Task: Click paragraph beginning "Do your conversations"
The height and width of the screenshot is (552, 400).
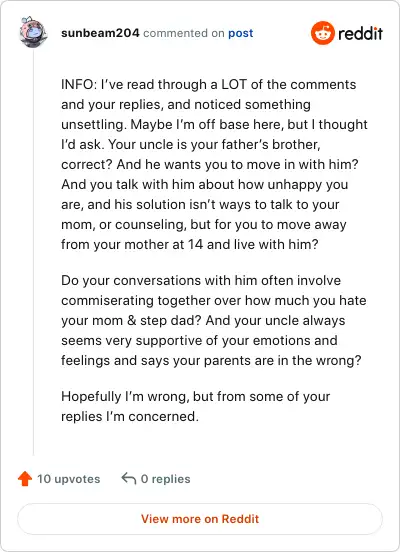Action: pyautogui.click(x=214, y=320)
